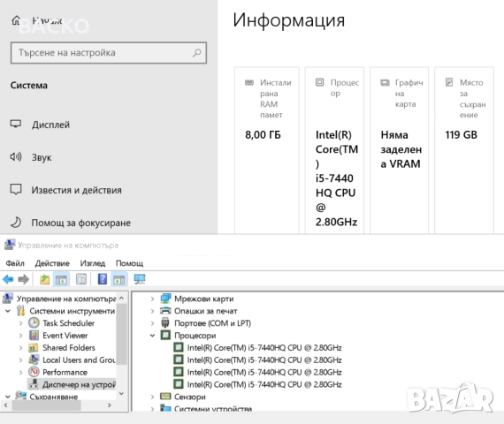
Task: Collapse the Съхраняване node
Action: (x=8, y=397)
